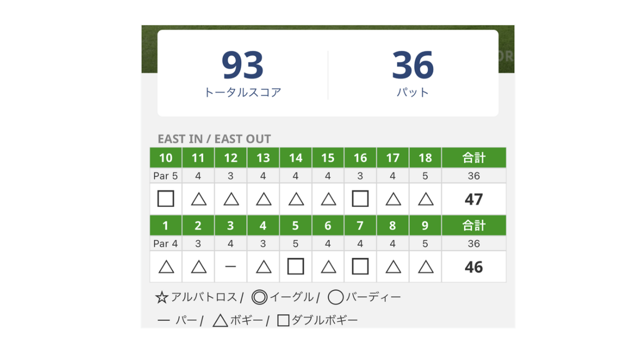This screenshot has height=337, width=644.
Task: Click the bogey triangle on hole 9
Action: (425, 267)
